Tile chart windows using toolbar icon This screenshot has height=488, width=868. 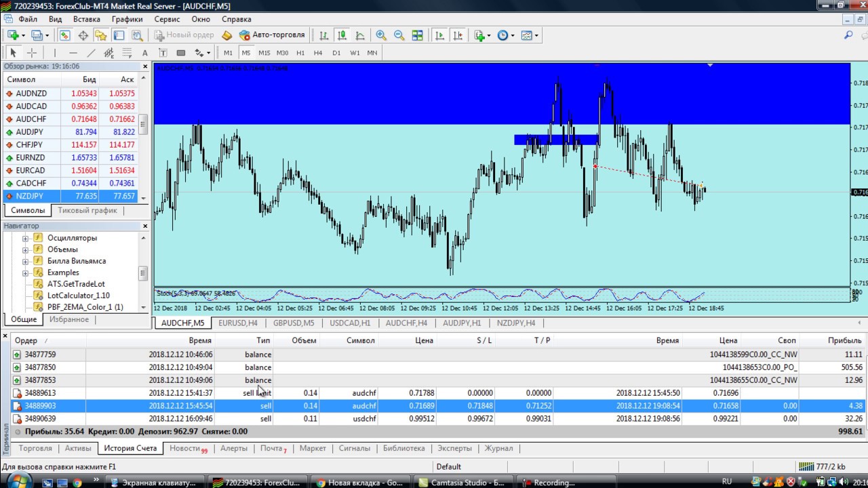click(418, 35)
